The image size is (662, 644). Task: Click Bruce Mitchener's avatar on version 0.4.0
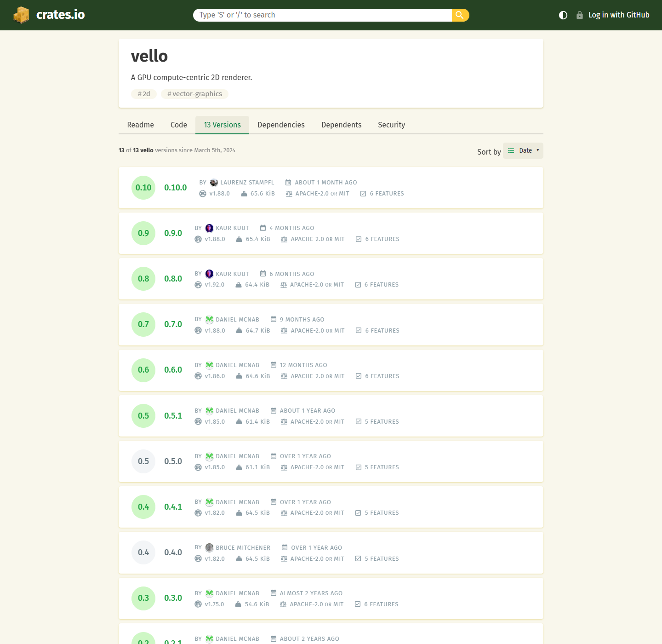(x=209, y=547)
